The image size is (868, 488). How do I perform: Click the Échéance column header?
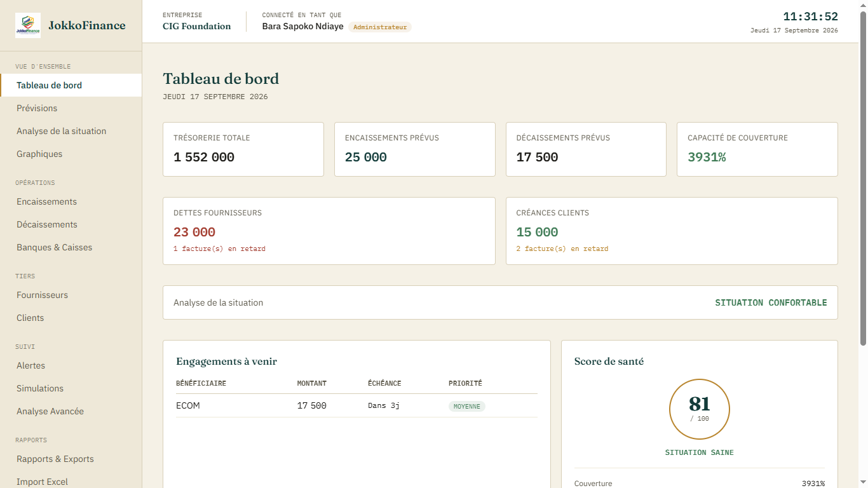tap(384, 383)
